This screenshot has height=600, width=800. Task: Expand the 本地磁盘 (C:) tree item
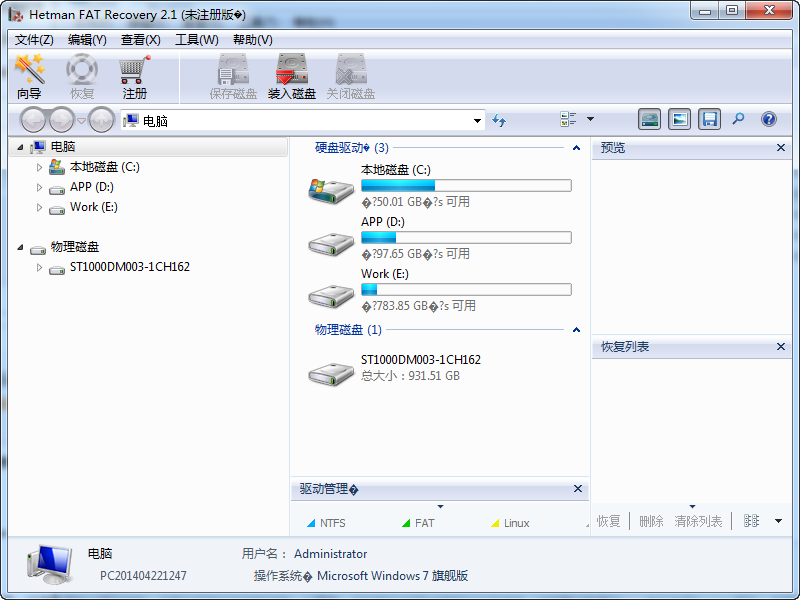(39, 167)
